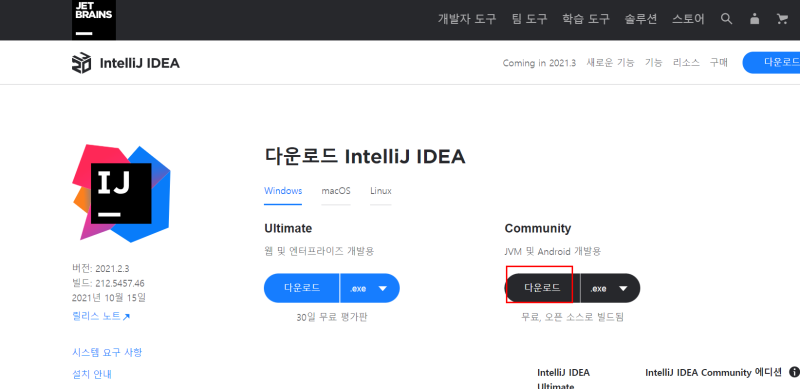Go to 새로운 기능 page
This screenshot has height=389, width=800.
(x=610, y=63)
